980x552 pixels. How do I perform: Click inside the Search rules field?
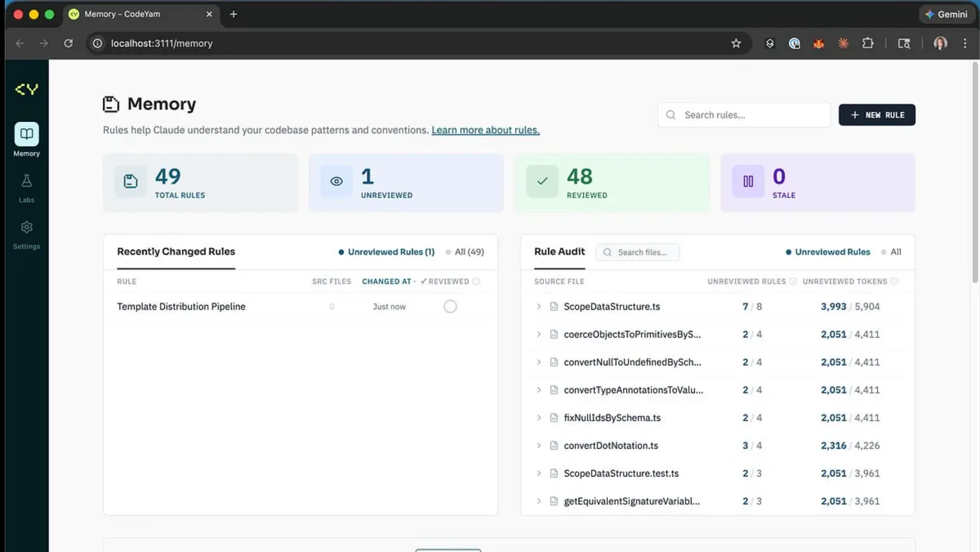[743, 114]
